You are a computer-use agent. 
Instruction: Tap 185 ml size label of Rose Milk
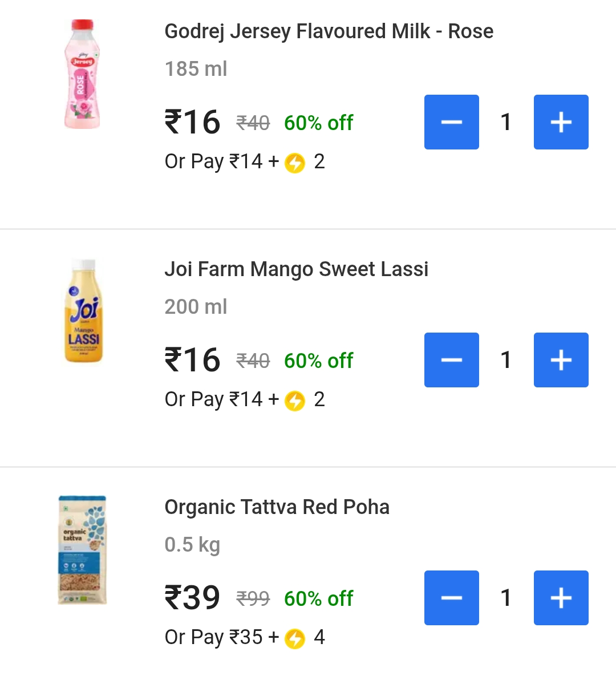pyautogui.click(x=196, y=69)
